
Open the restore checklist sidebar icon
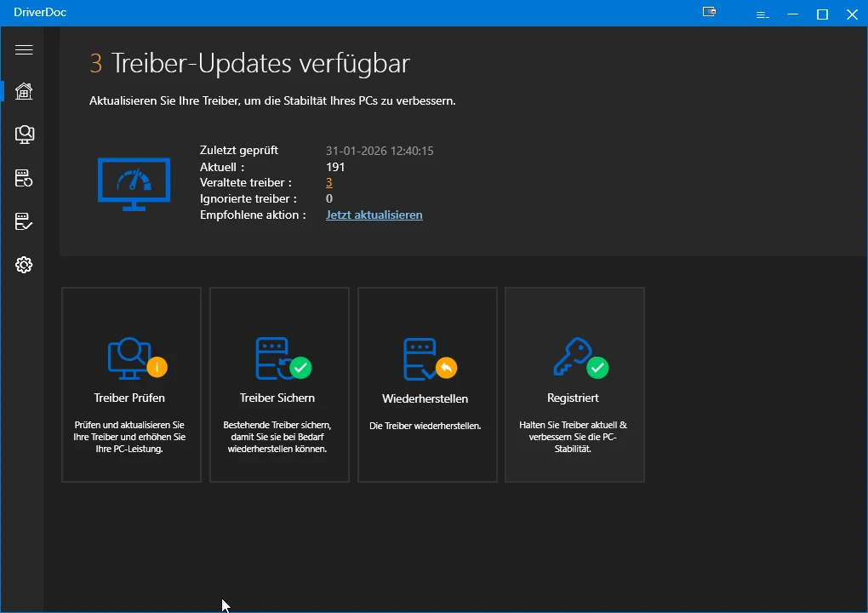[x=24, y=222]
